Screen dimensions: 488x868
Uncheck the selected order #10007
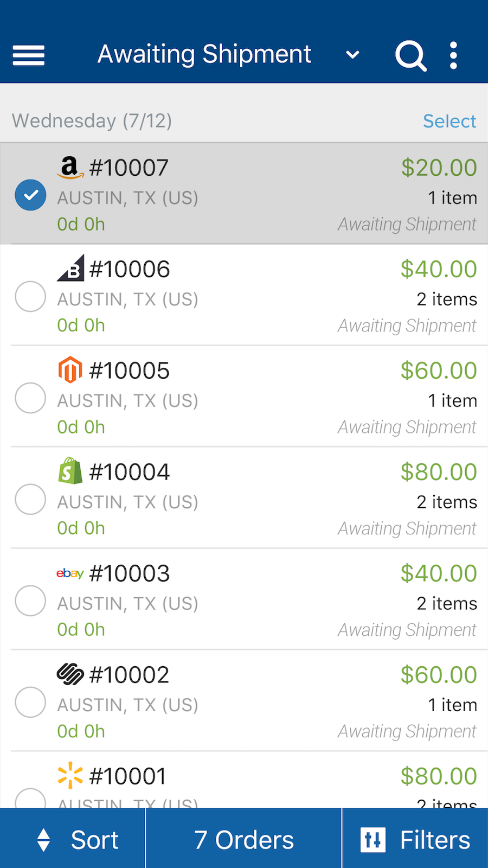30,195
